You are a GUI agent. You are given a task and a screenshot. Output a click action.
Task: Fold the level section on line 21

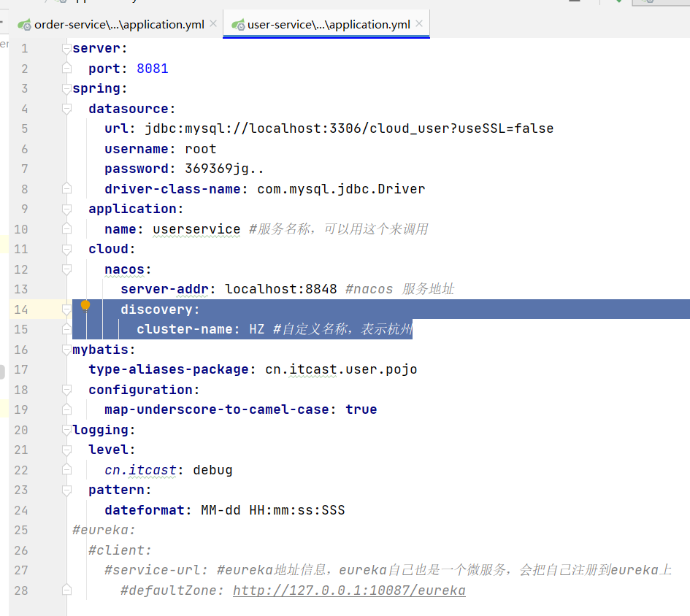66,450
